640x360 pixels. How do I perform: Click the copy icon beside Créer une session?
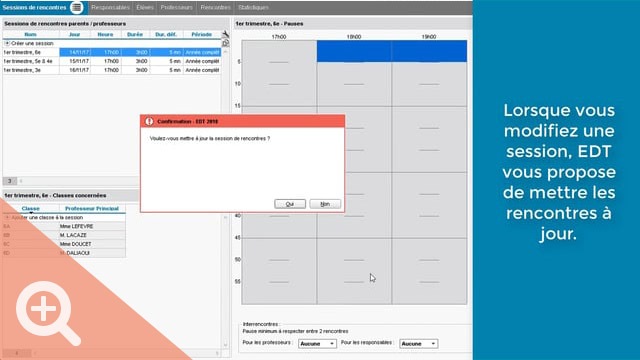[x=225, y=43]
